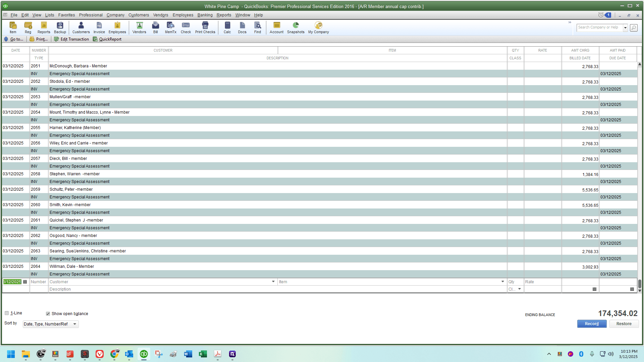
Task: Click the Check toolbar icon
Action: click(186, 27)
